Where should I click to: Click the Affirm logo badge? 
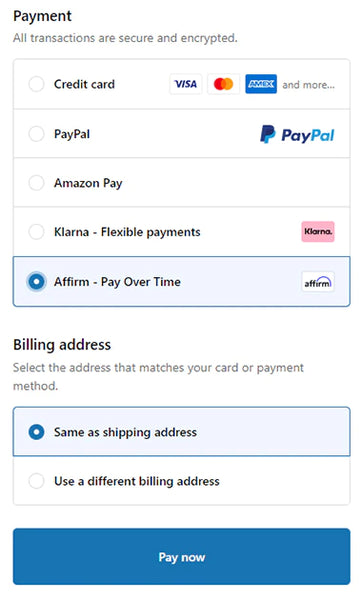(318, 282)
